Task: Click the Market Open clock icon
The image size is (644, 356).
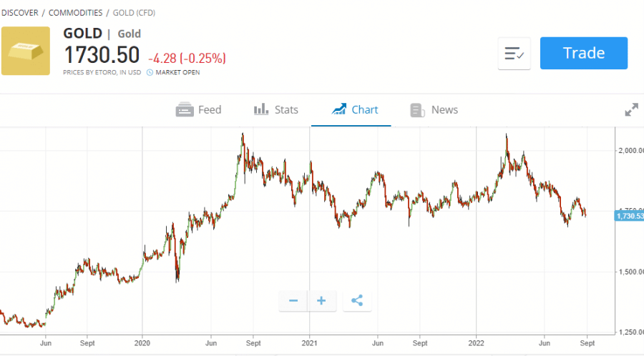Action: click(x=150, y=72)
